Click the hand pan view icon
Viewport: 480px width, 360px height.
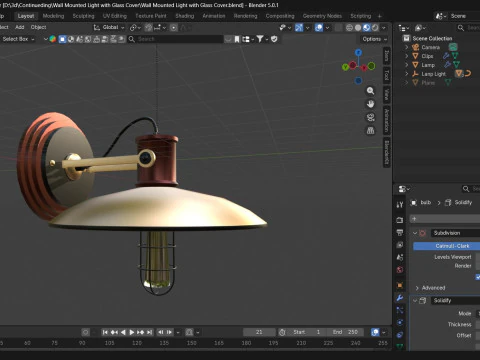click(x=370, y=104)
